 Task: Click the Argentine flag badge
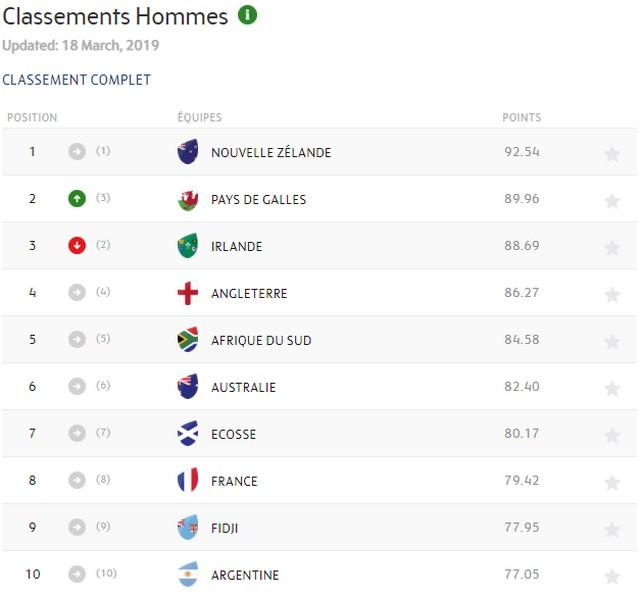point(188,574)
